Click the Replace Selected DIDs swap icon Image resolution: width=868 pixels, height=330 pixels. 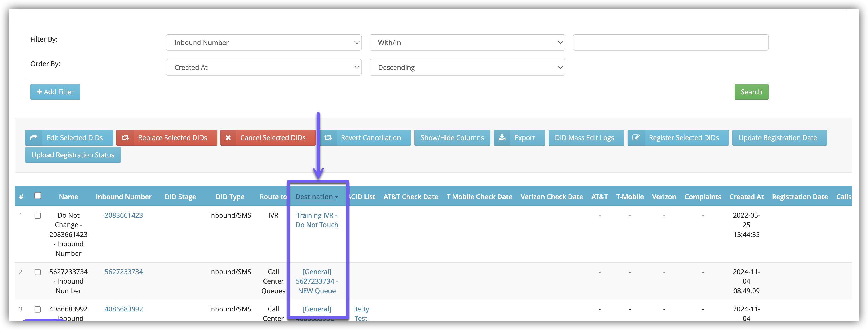click(125, 137)
